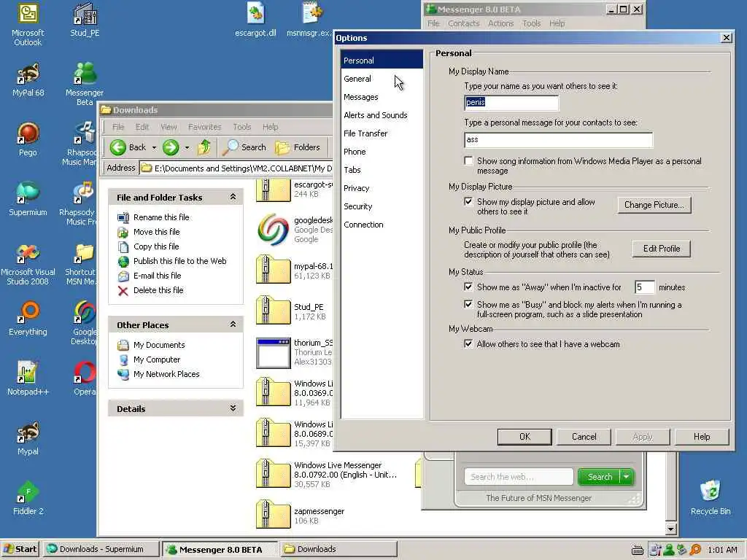Select Microsoft Visual Studio 2008 icon
Viewport: 747px width, 560px height.
pos(28,264)
